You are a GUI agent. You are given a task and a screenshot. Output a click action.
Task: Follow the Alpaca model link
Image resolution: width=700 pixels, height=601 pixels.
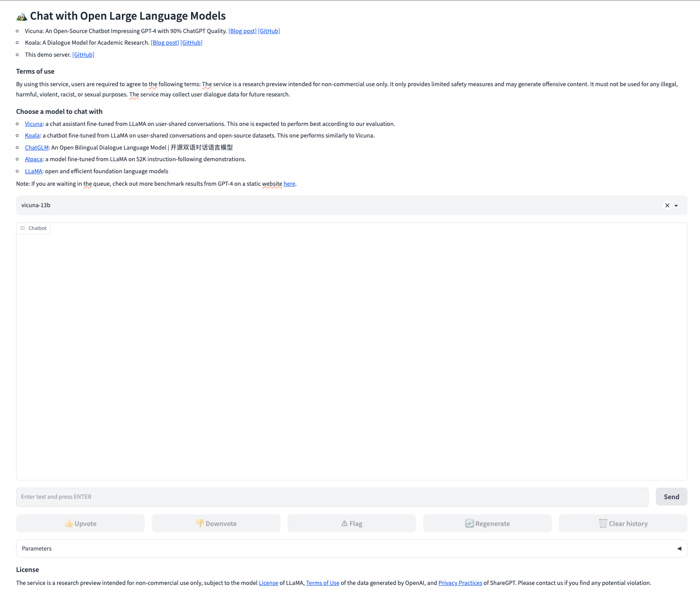coord(33,159)
